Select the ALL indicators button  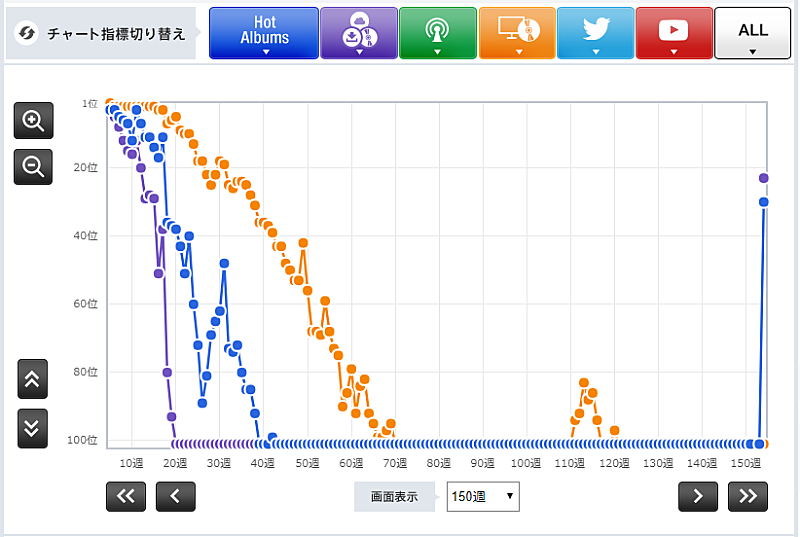pyautogui.click(x=752, y=33)
